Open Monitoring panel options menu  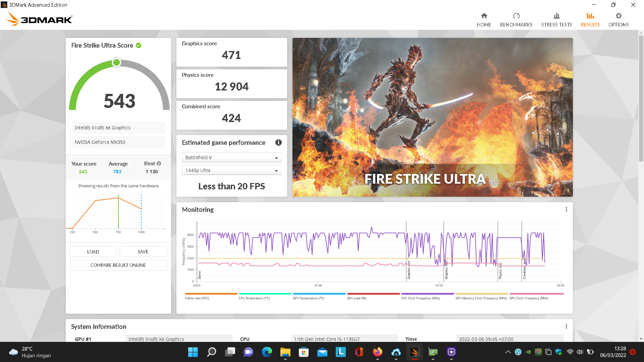coord(566,209)
